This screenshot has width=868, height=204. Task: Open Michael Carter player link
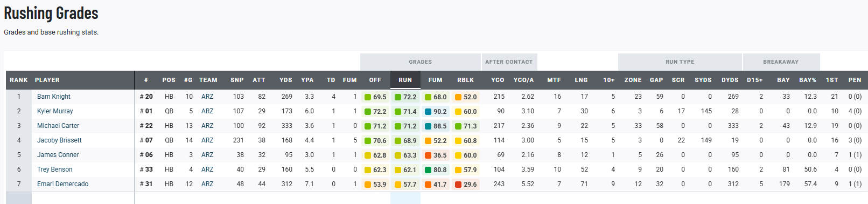coord(58,126)
